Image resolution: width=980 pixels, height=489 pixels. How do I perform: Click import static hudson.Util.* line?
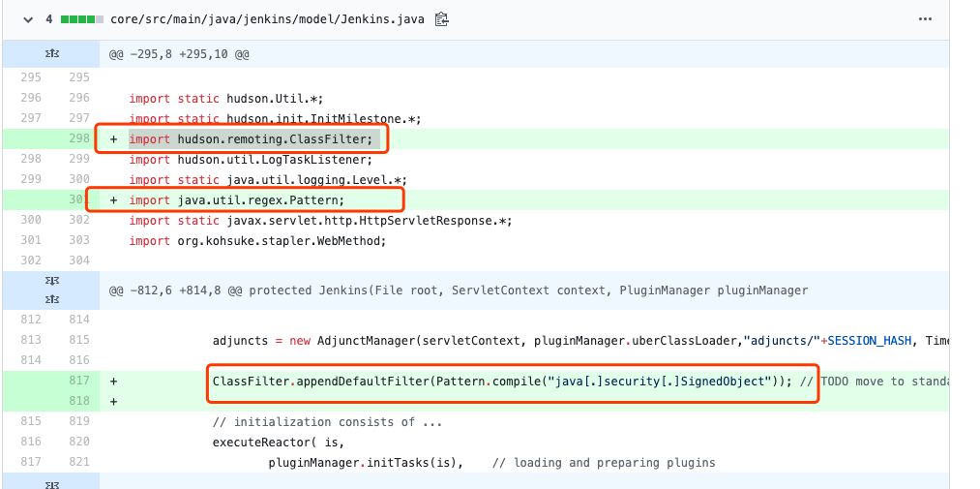[226, 98]
